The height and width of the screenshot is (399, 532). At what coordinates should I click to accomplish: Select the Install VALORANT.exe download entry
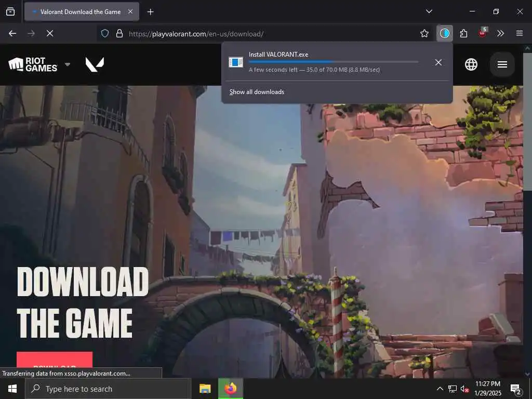point(337,62)
